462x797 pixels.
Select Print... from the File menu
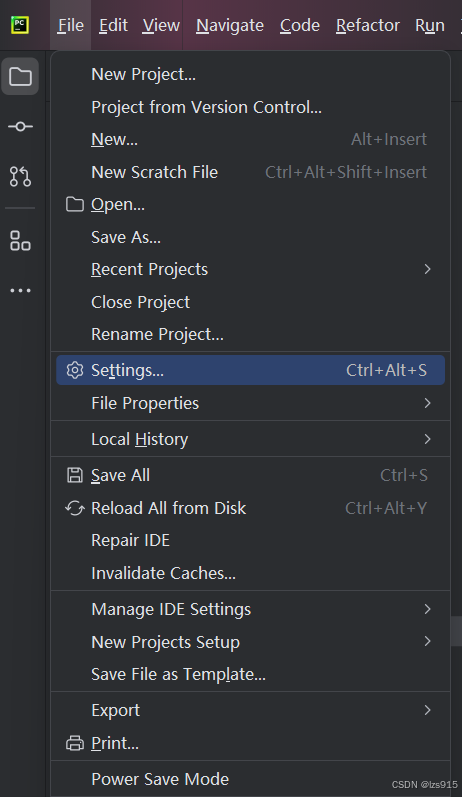pos(251,743)
